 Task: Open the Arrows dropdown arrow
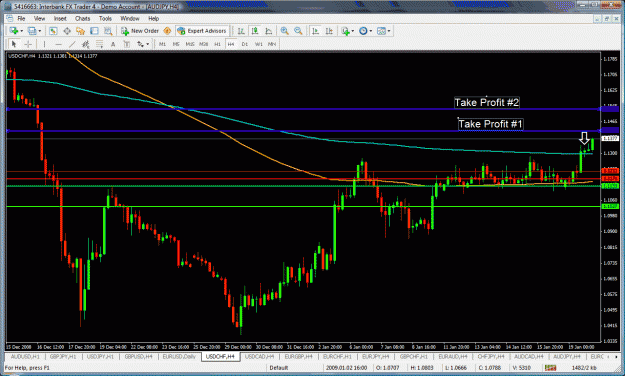(148, 44)
